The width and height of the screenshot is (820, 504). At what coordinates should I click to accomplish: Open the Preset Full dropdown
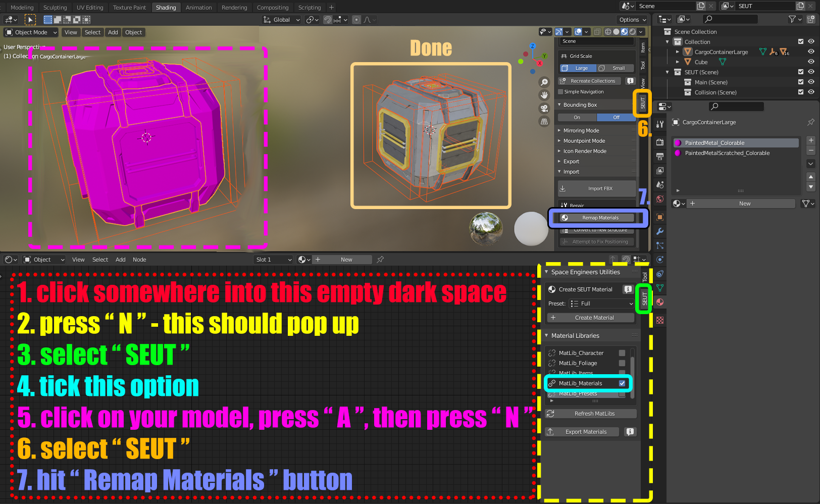[x=601, y=304]
